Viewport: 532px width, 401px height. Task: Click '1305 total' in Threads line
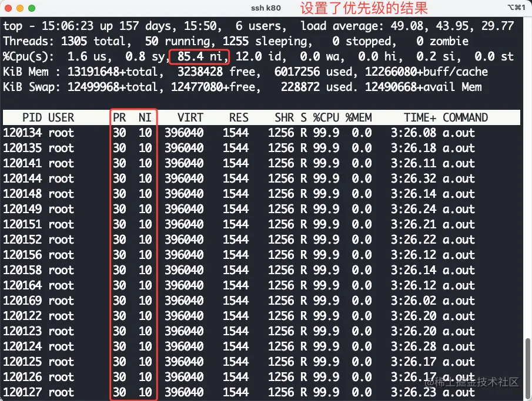[x=93, y=41]
